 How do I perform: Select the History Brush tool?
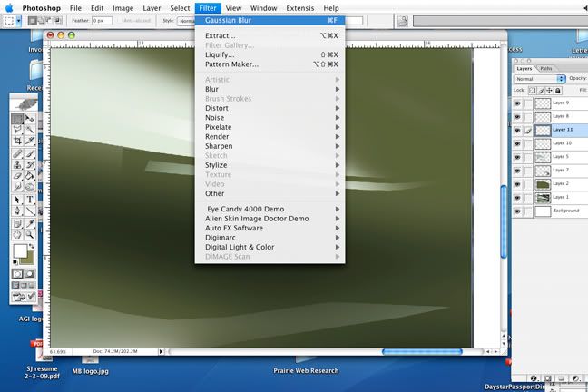click(30, 164)
